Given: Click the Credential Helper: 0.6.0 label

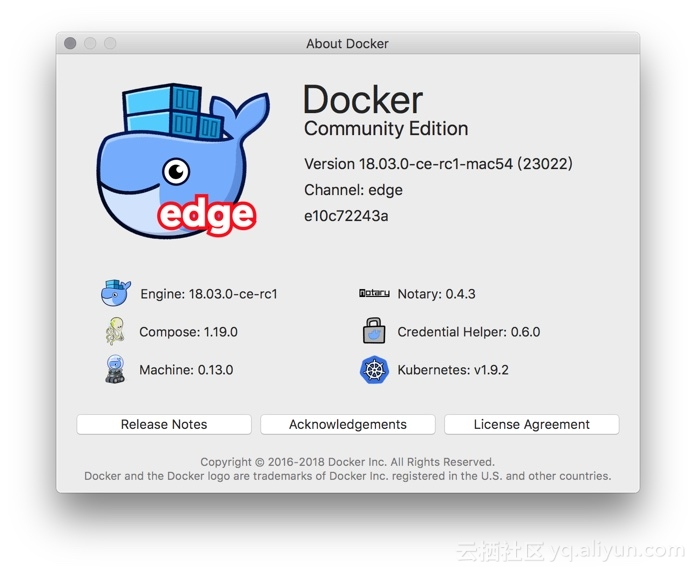Looking at the screenshot, I should click(x=469, y=332).
